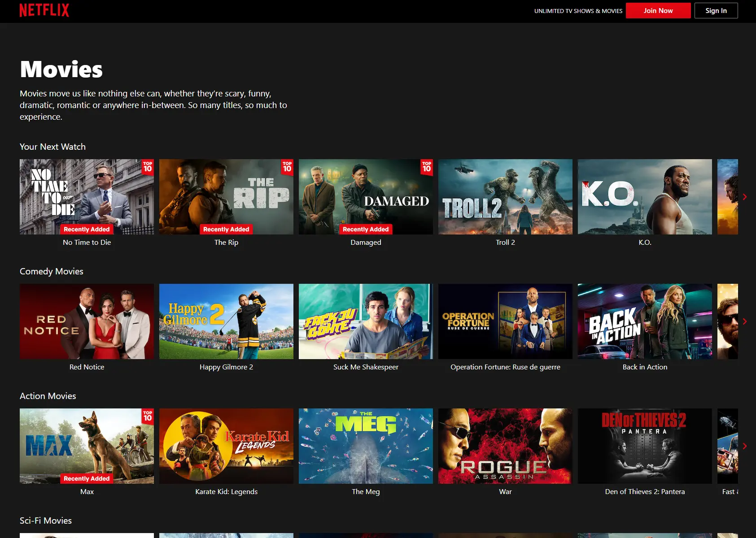This screenshot has width=756, height=538.
Task: Click the Back in Action title text
Action: [x=645, y=367]
